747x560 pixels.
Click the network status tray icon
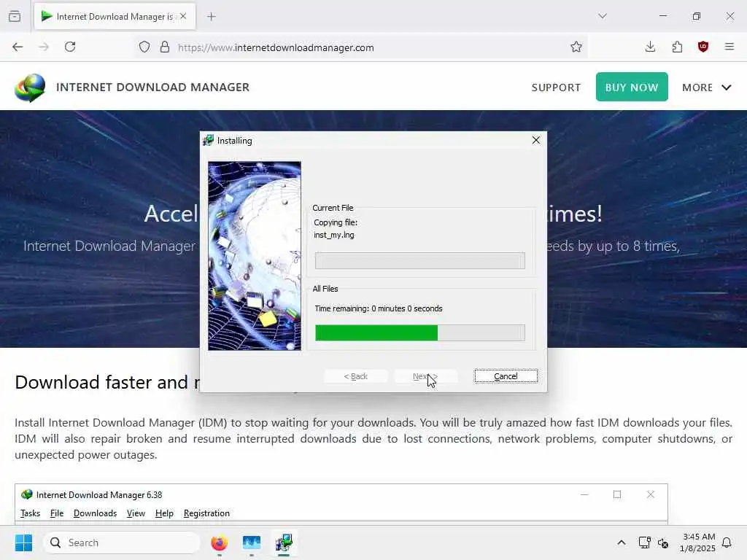click(644, 542)
